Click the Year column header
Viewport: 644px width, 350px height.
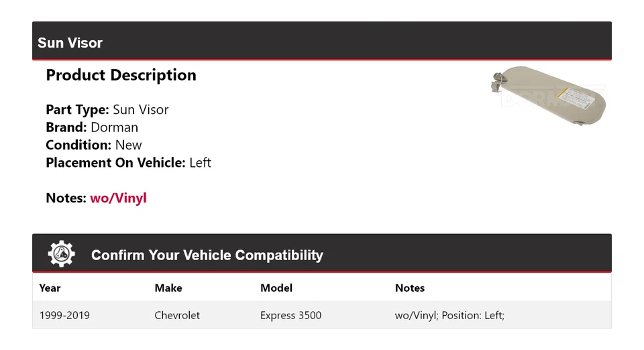click(x=50, y=288)
